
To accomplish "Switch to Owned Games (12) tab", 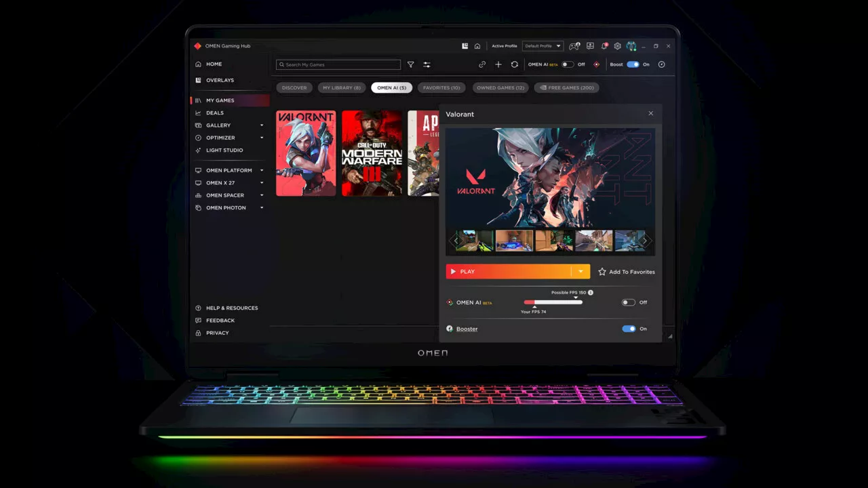I will [x=500, y=87].
